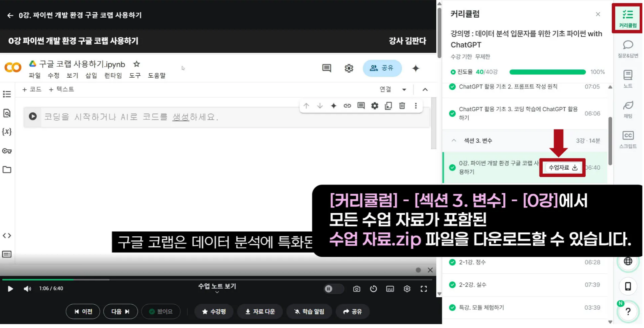Open Colab comments icon
The width and height of the screenshot is (644, 328).
[326, 68]
